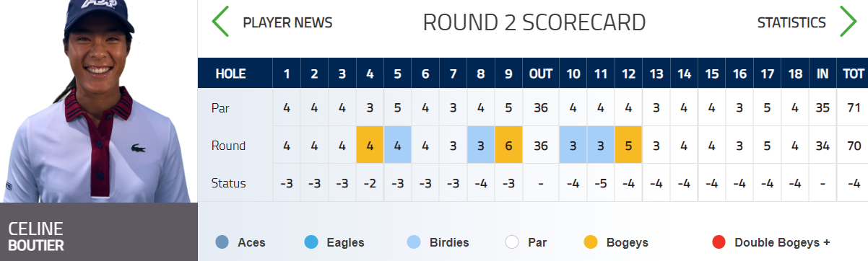The height and width of the screenshot is (261, 868).
Task: Select the birdie score on hole 5
Action: coord(398,146)
